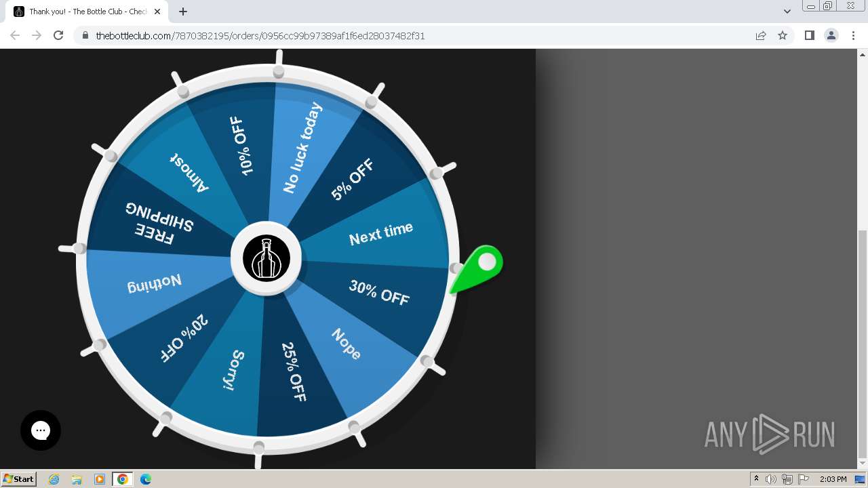Go forward to the next page
The image size is (868, 488).
(x=37, y=35)
